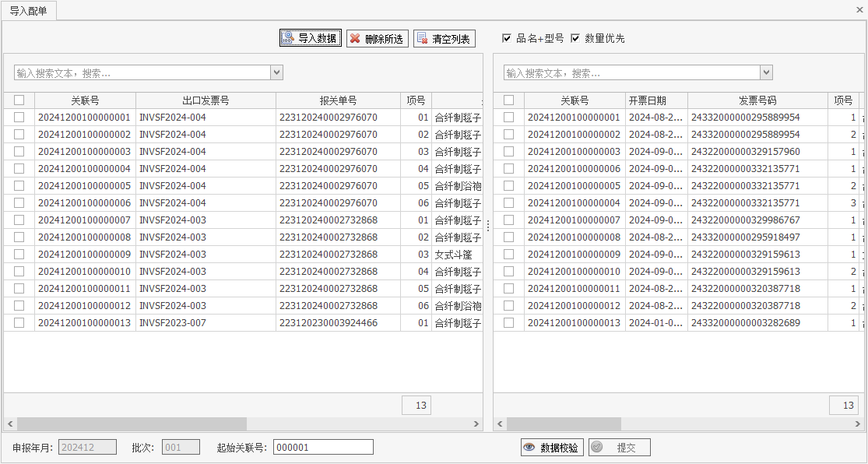The image size is (868, 464).
Task: Open the left search box dropdown arrow
Action: [276, 72]
